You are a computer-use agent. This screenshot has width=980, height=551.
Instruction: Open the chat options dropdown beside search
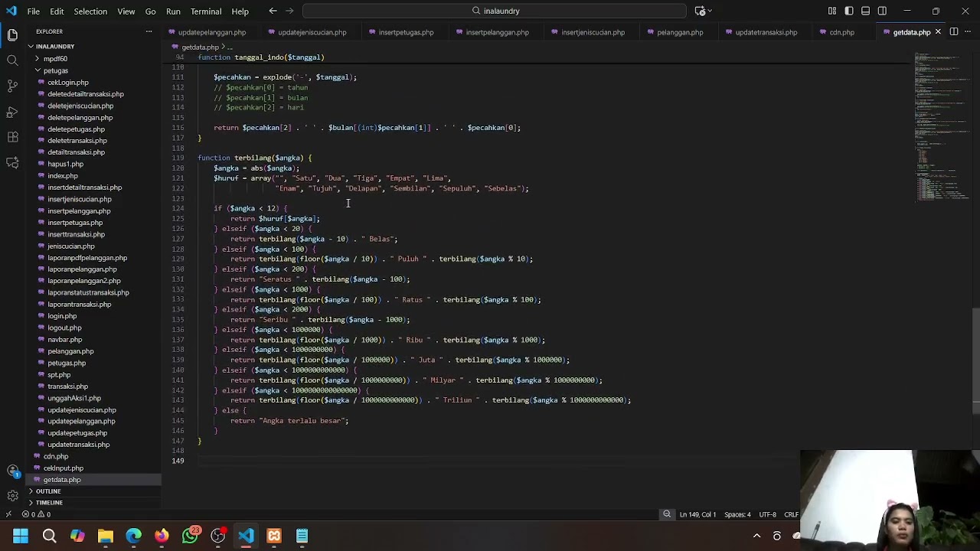coord(711,11)
